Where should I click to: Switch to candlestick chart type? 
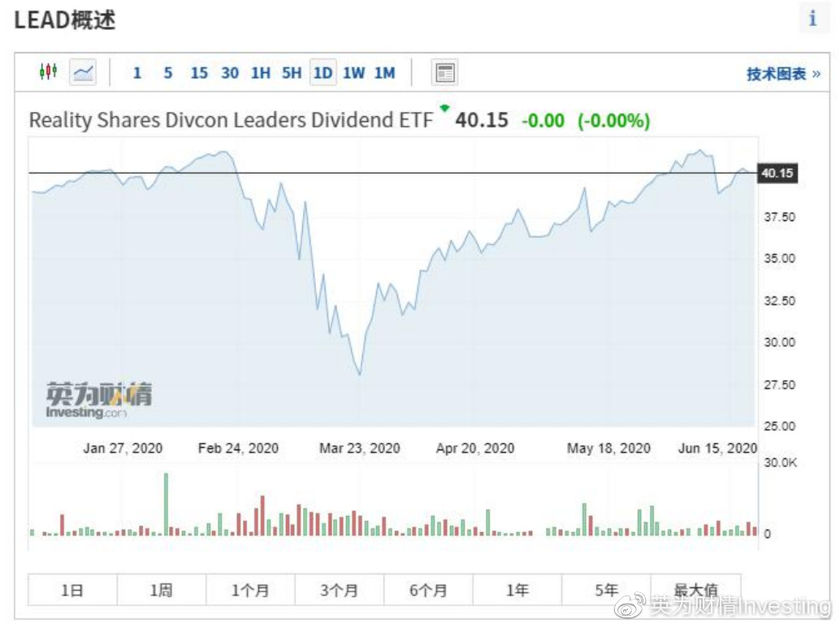pos(48,72)
